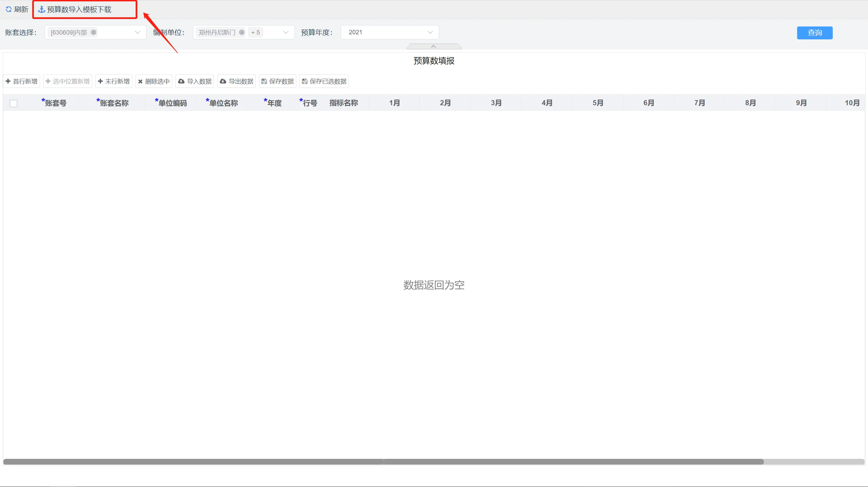The image size is (868, 487).
Task: Click the 预算数填报 title text
Action: (434, 61)
